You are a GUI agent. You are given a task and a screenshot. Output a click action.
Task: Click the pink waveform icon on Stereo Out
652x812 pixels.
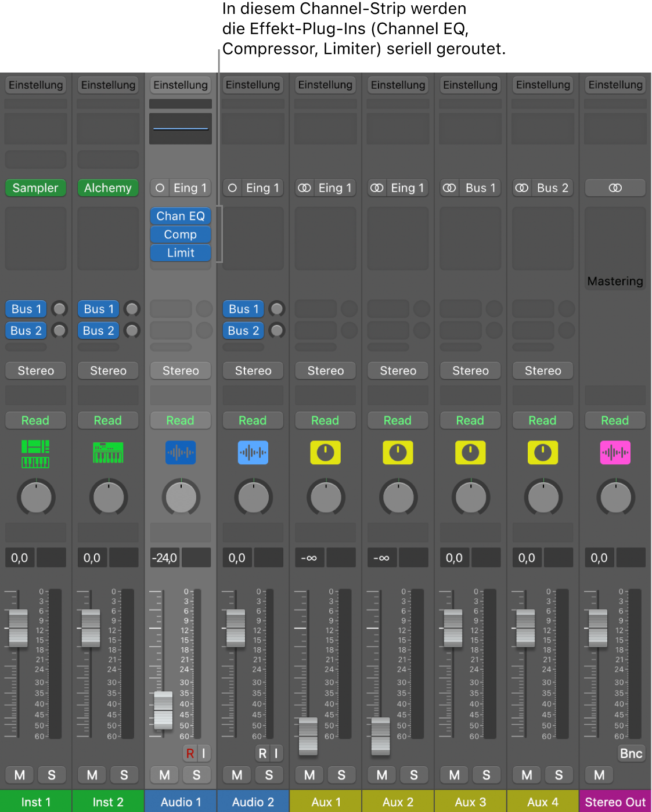615,453
